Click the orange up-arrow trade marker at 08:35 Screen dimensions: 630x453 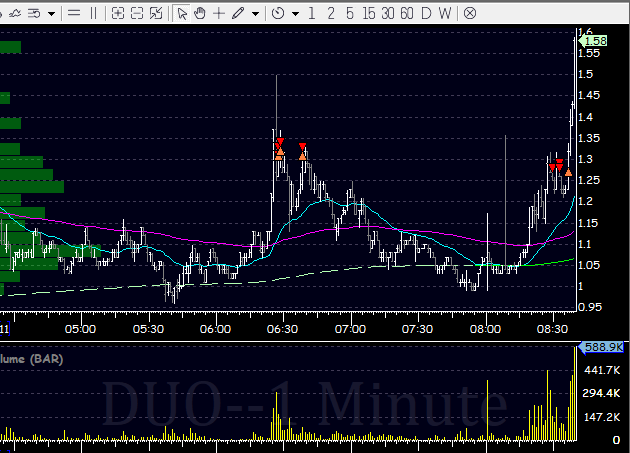(568, 172)
